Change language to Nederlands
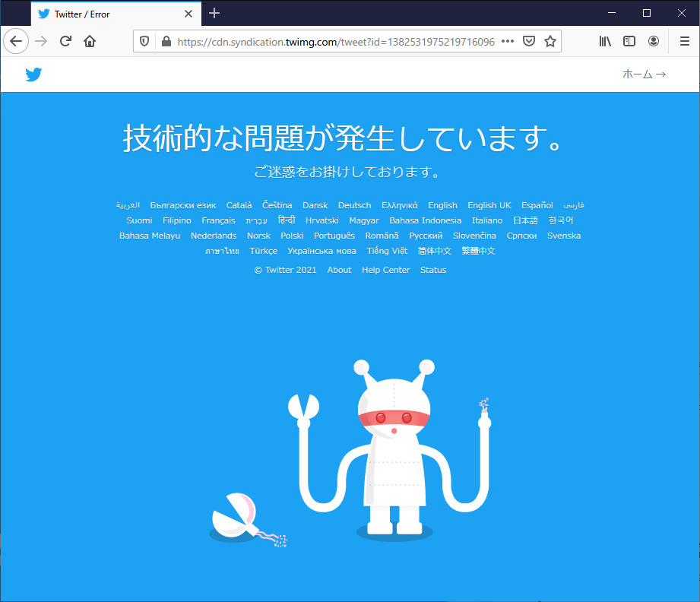The image size is (700, 602). [214, 236]
